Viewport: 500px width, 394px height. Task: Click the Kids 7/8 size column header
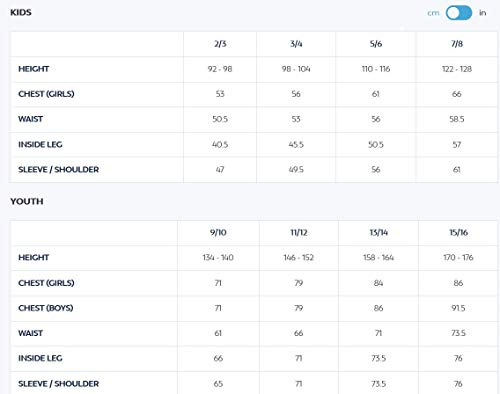pos(457,44)
